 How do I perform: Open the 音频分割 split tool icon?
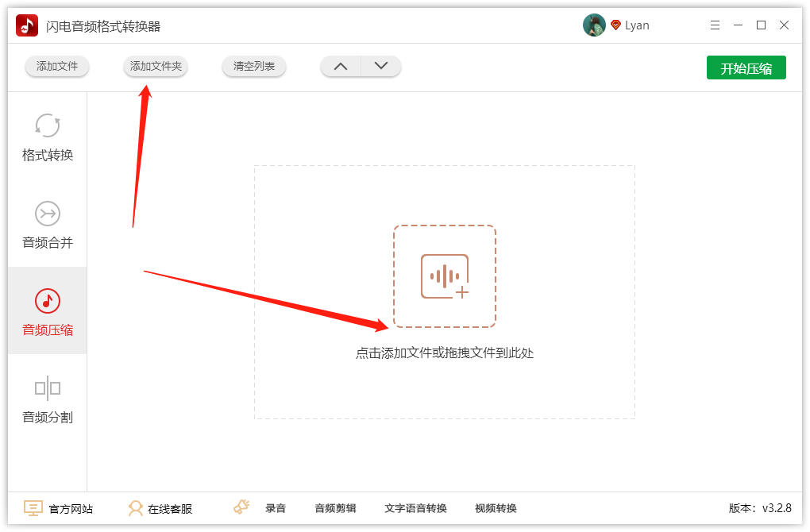click(48, 388)
